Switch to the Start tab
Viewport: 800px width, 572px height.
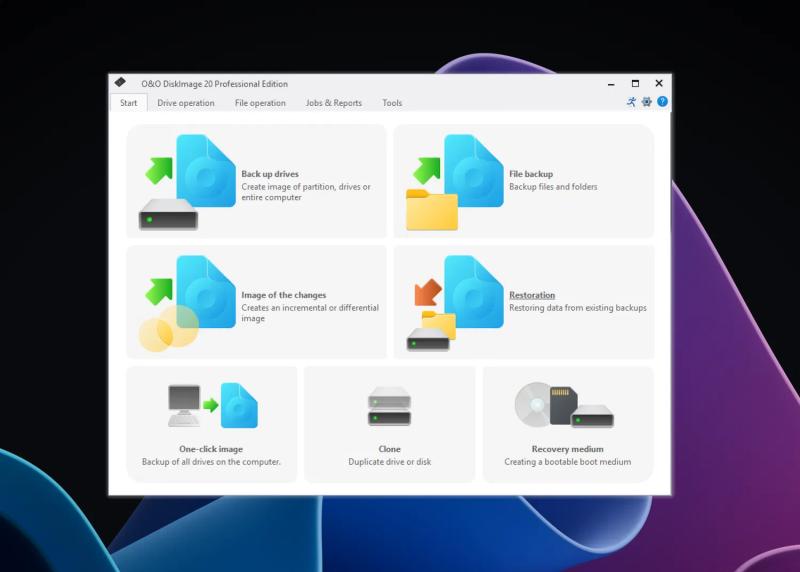129,103
